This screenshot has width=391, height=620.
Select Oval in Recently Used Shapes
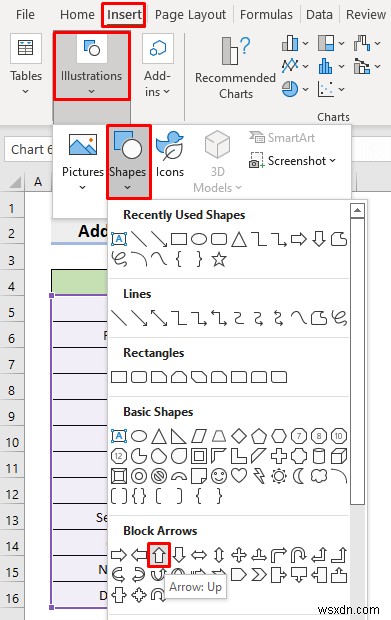[199, 239]
